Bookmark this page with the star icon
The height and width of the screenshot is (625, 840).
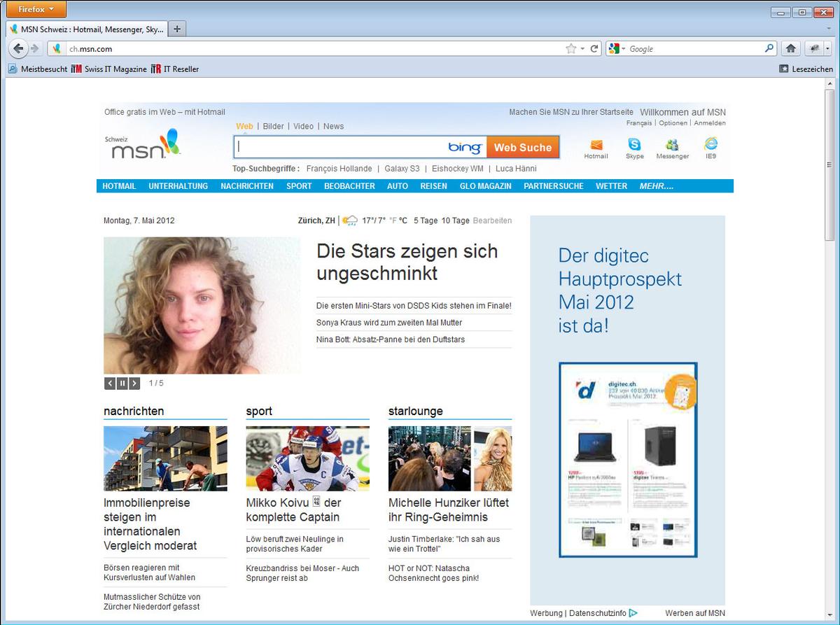tap(571, 48)
